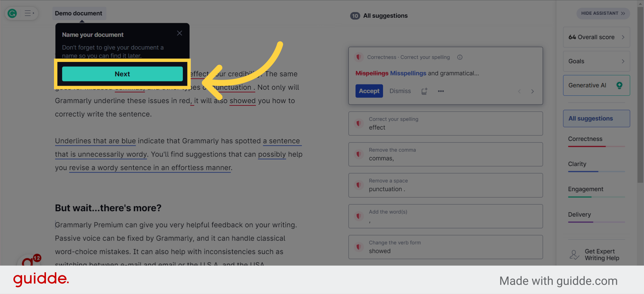
Task: Go to previous suggestion arrow
Action: pos(519,91)
